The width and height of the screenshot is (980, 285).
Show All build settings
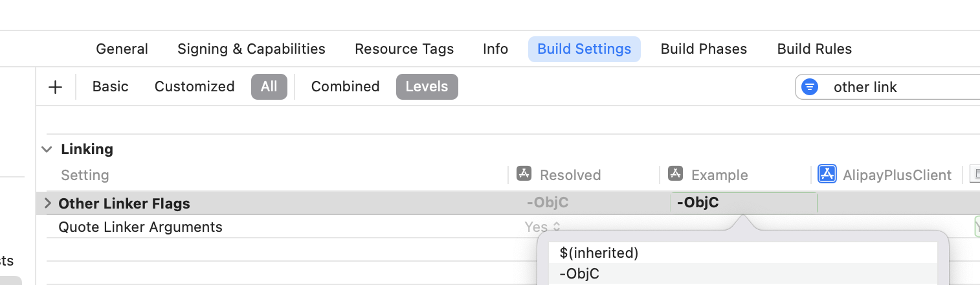point(269,87)
